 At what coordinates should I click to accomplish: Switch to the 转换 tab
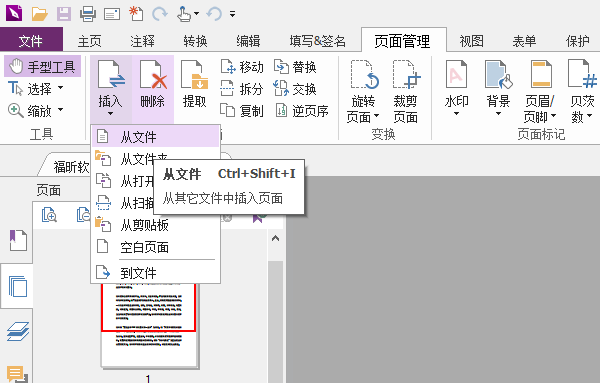[195, 41]
